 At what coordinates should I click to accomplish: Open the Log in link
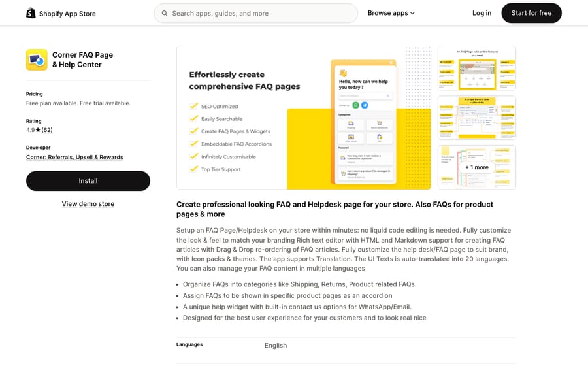482,13
